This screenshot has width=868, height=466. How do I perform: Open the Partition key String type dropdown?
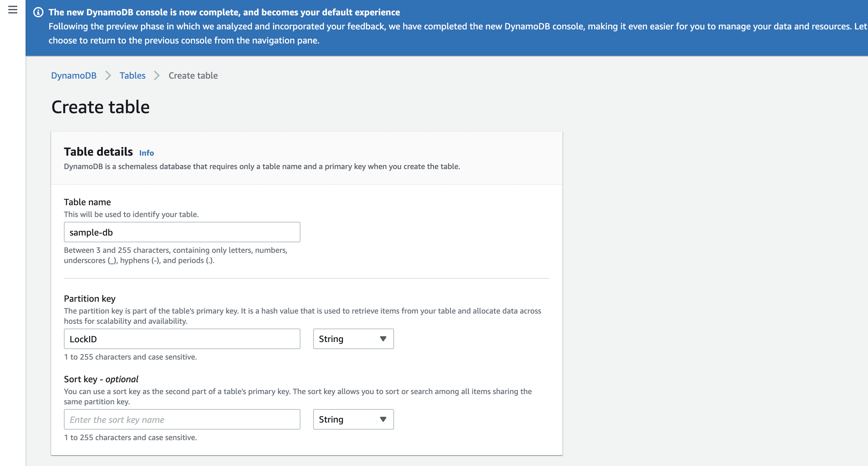(353, 339)
